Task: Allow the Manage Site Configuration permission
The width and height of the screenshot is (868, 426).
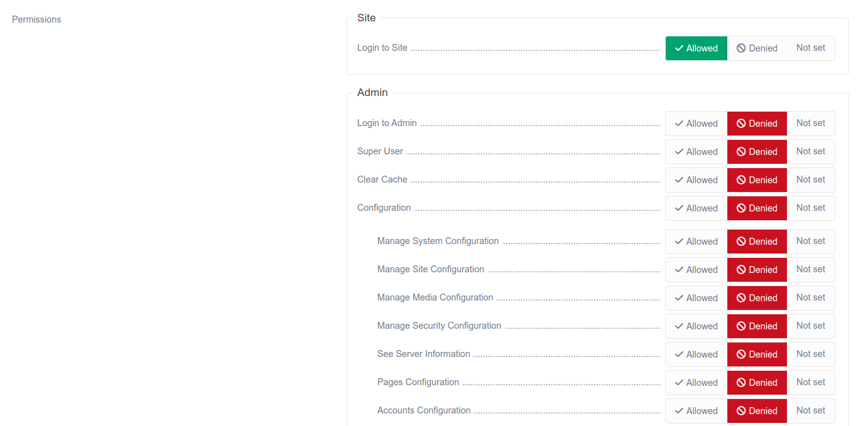Action: click(x=696, y=270)
